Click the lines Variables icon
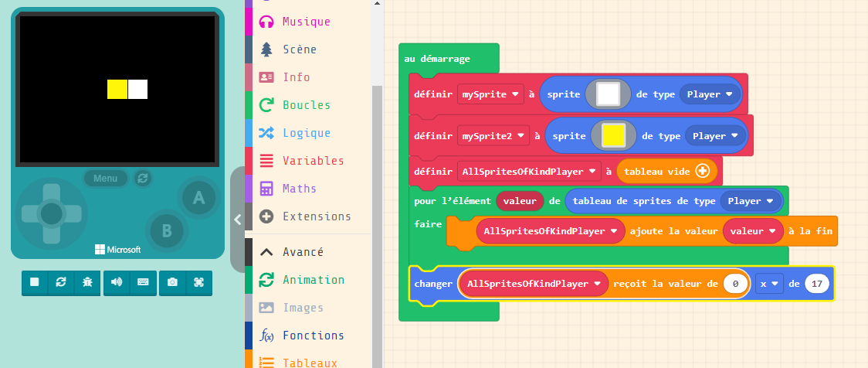 point(266,161)
